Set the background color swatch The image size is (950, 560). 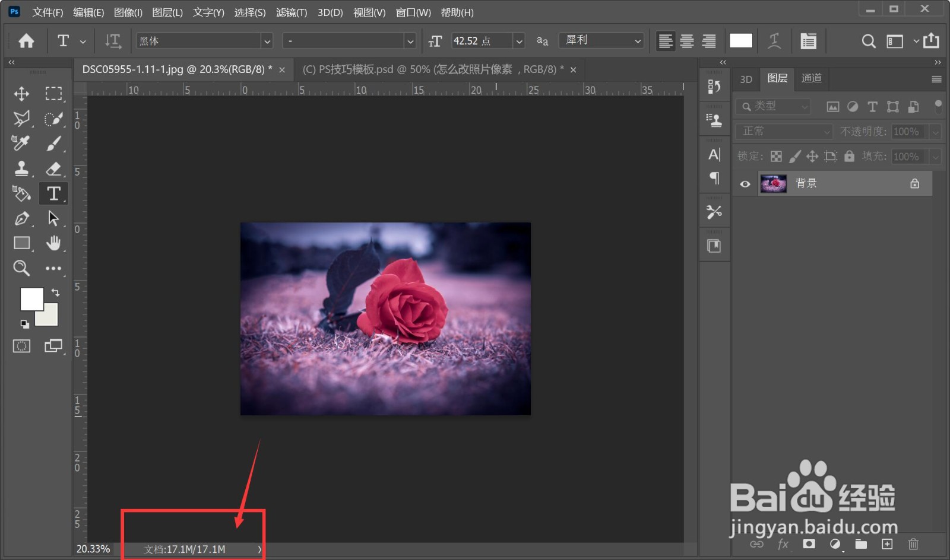point(50,317)
